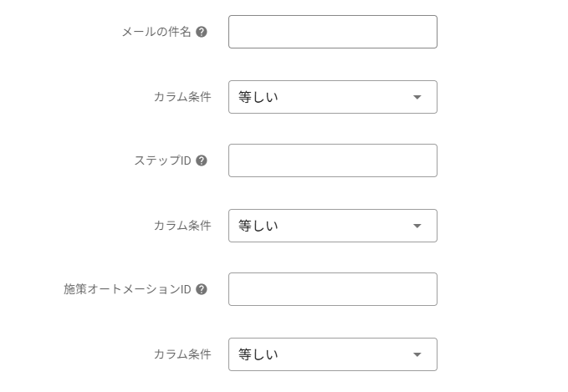568x392 pixels.
Task: Click the arrow of the 施策オートメーションID カラム条件 dropdown
Action: point(417,354)
